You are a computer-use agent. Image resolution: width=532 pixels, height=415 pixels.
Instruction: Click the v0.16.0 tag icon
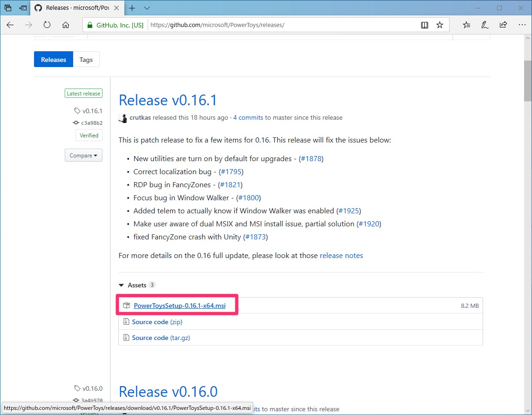[77, 388]
